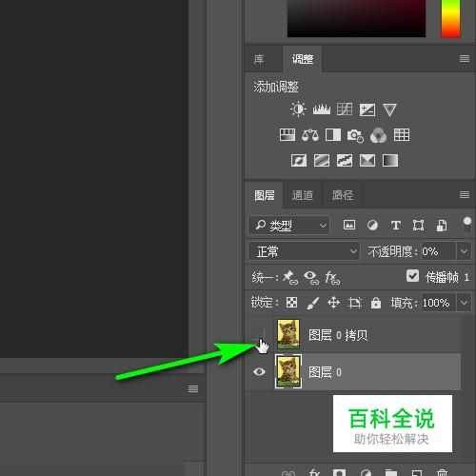Open the 正常 blend mode dropdown

tap(304, 251)
